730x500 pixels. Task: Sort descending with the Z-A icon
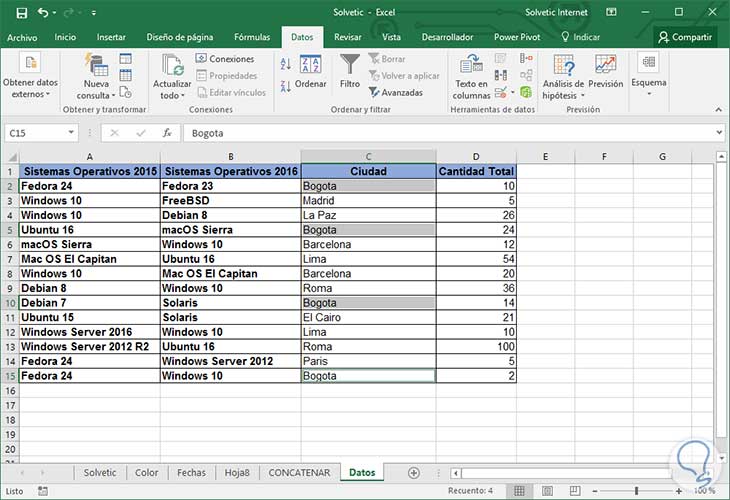click(286, 86)
